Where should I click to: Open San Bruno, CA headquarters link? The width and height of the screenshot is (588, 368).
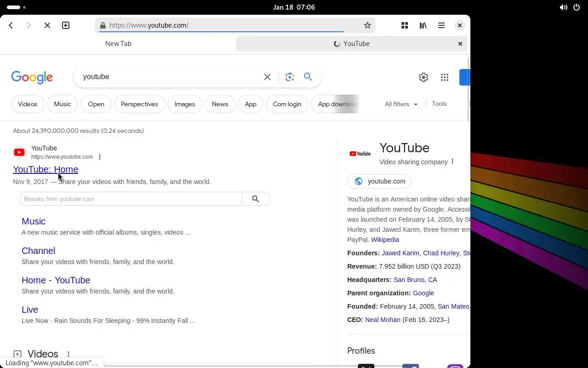pyautogui.click(x=415, y=280)
